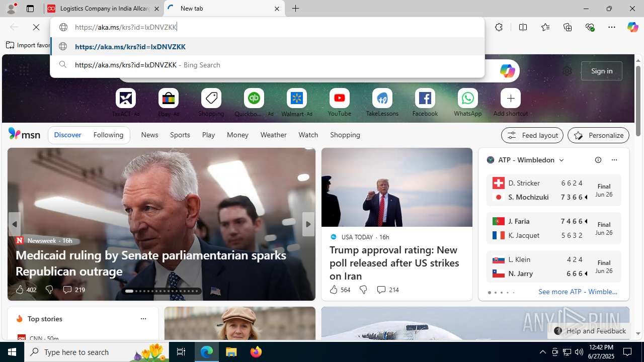The height and width of the screenshot is (362, 644).
Task: Click Type here to search box
Action: 96,352
